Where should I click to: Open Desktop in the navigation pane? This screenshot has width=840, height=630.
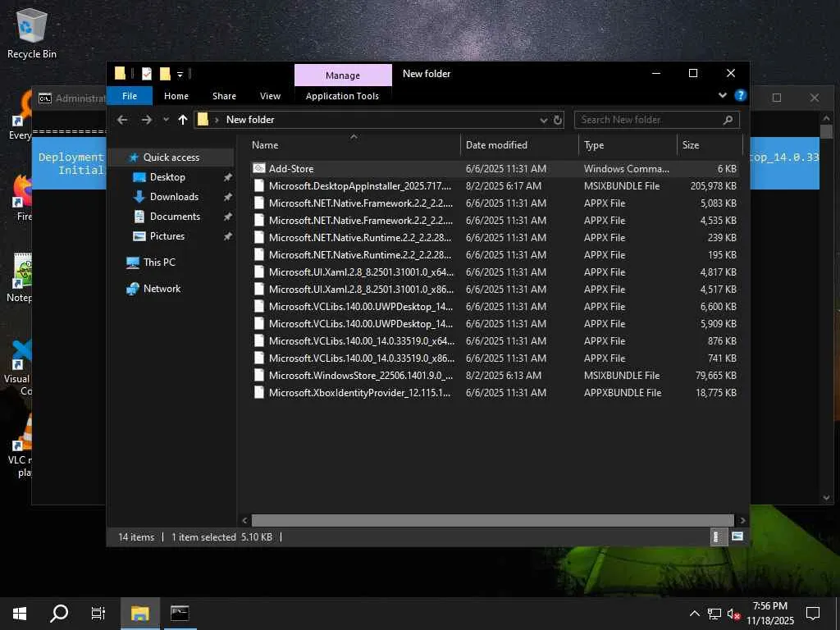pyautogui.click(x=167, y=177)
